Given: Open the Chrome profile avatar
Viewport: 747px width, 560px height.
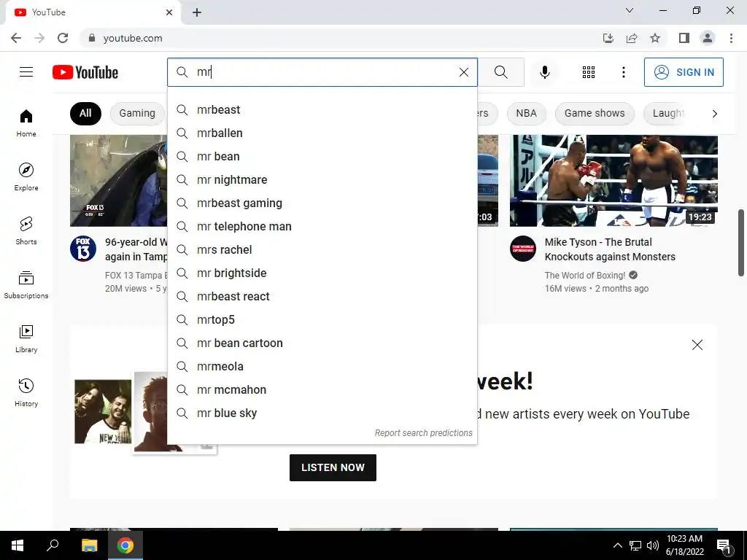Looking at the screenshot, I should point(708,38).
